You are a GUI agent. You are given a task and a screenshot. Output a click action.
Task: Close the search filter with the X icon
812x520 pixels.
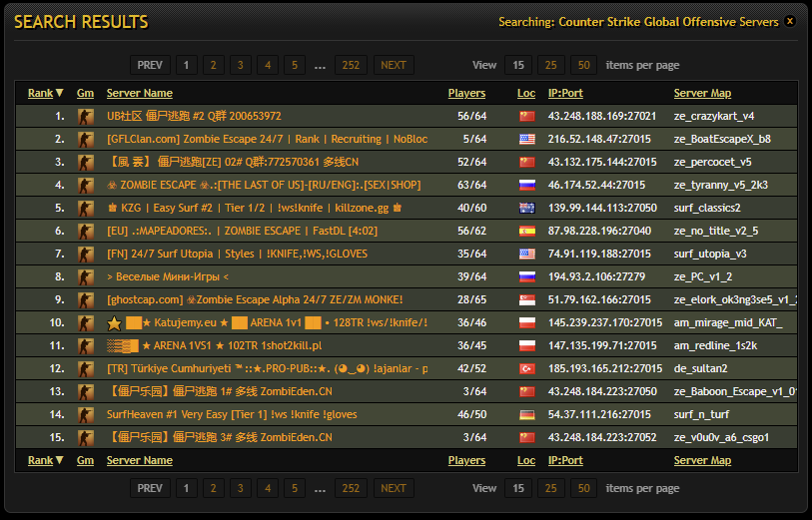point(790,21)
